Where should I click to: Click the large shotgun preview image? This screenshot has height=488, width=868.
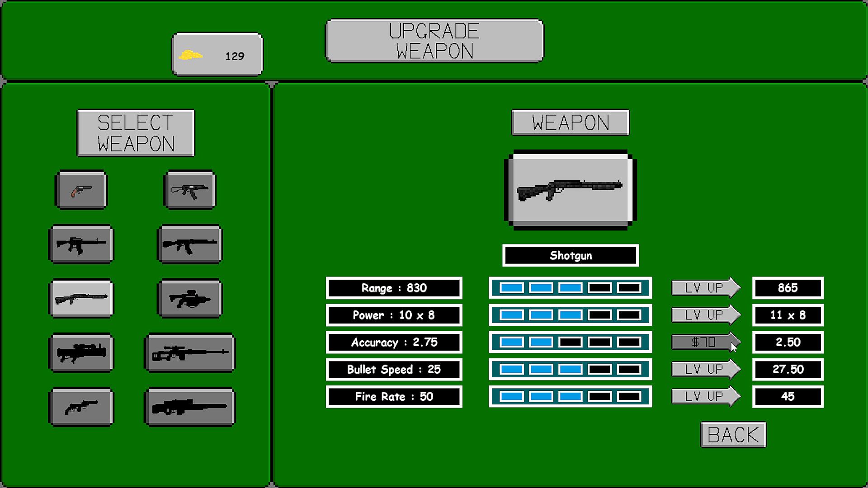click(570, 190)
